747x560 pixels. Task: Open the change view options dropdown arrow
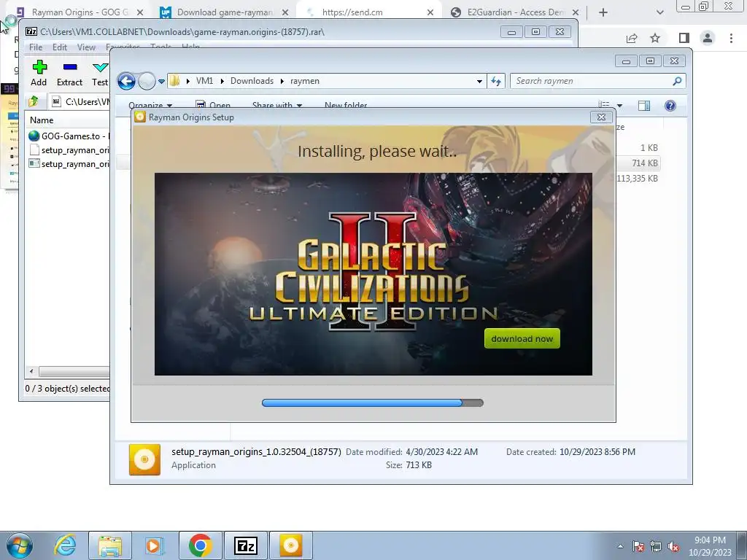pyautogui.click(x=619, y=105)
